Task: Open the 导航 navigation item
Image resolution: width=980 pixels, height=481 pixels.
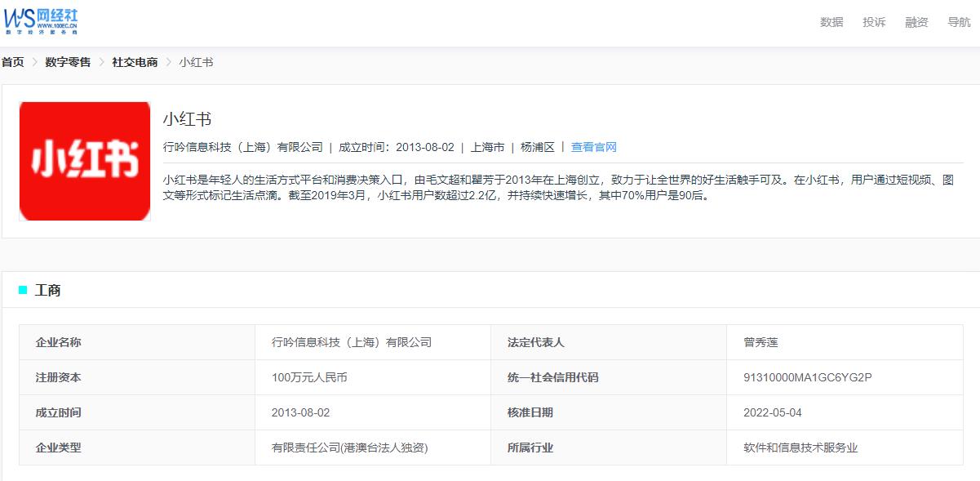Action: [x=960, y=22]
